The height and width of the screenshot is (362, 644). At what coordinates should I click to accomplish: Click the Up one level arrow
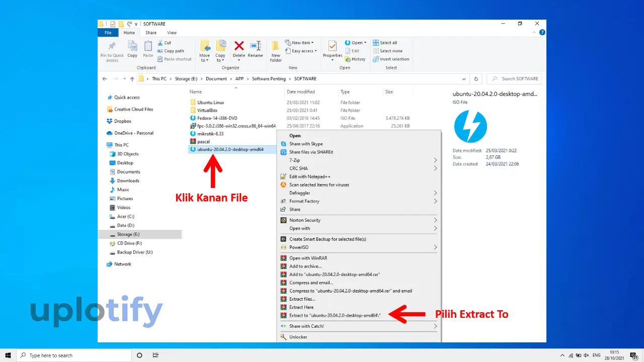tap(132, 79)
